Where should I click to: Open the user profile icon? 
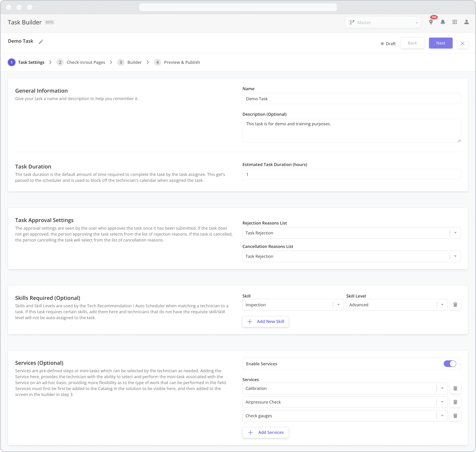point(467,22)
